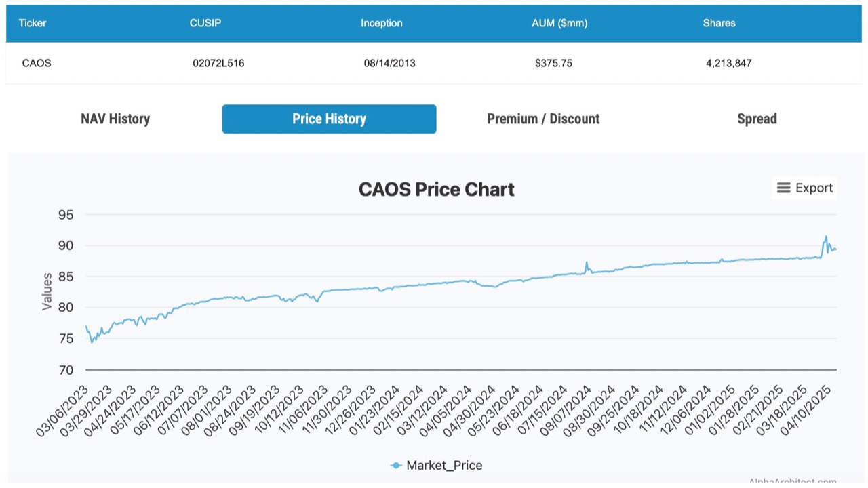Click the shares count 4,213,847
Screen dimensions: 868x488
click(x=728, y=63)
